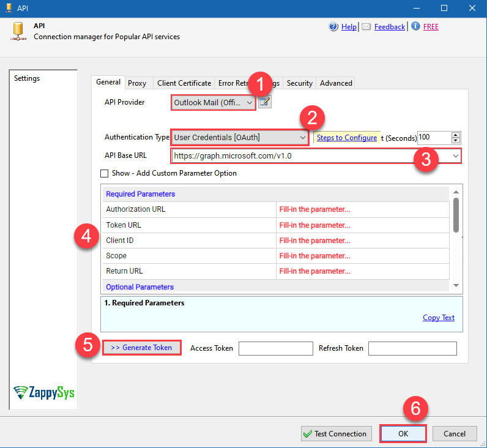
Task: Click the edit provider icon beside API Provider
Action: [x=265, y=102]
